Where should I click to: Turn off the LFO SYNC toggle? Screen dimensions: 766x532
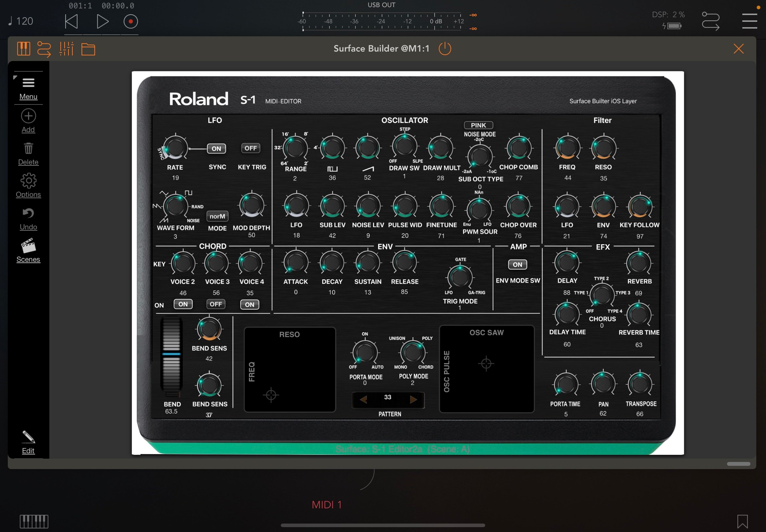(x=216, y=148)
